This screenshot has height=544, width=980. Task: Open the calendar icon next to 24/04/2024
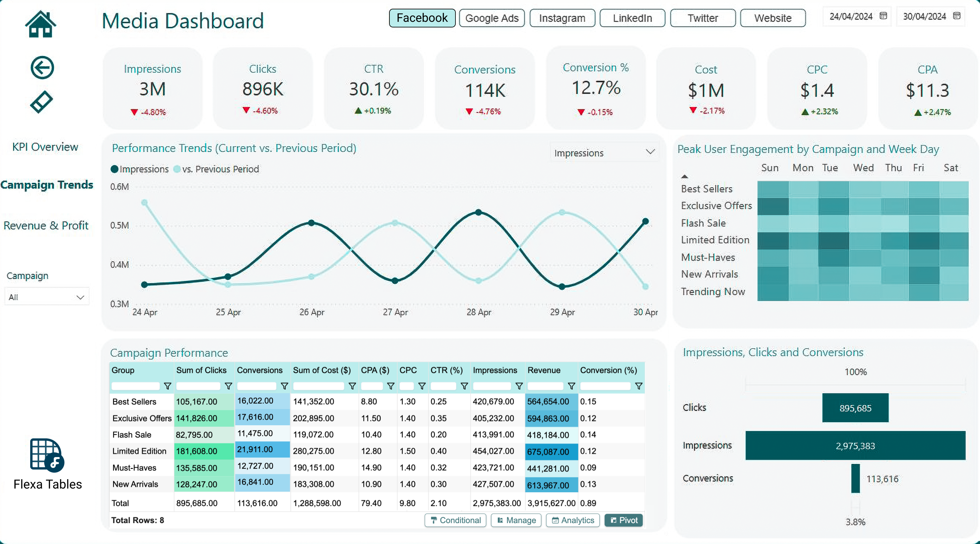[x=883, y=16]
